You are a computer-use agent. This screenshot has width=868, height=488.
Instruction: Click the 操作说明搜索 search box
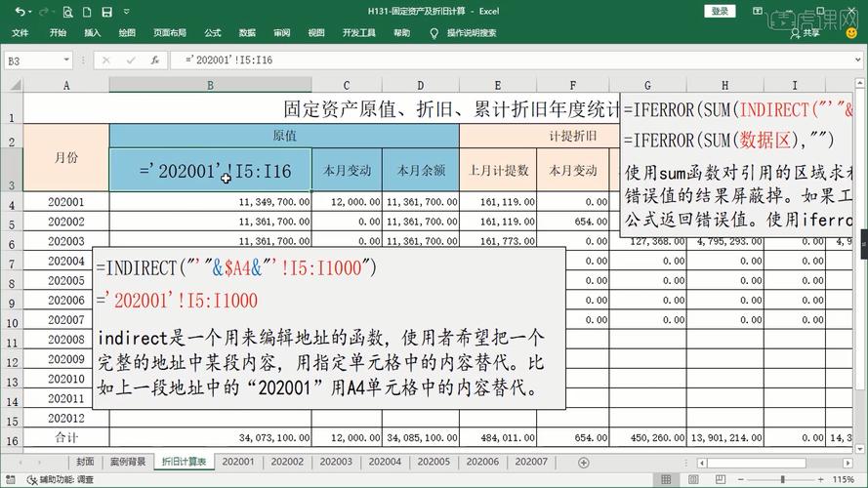pos(471,32)
